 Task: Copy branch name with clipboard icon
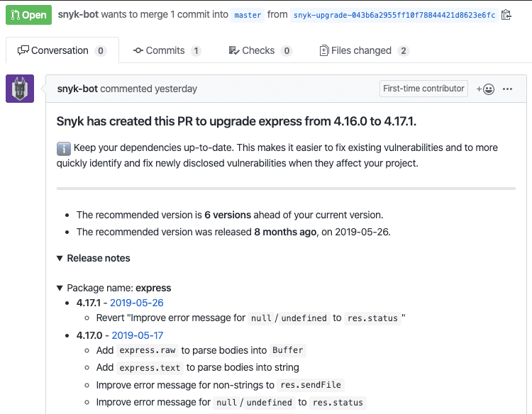(x=506, y=15)
